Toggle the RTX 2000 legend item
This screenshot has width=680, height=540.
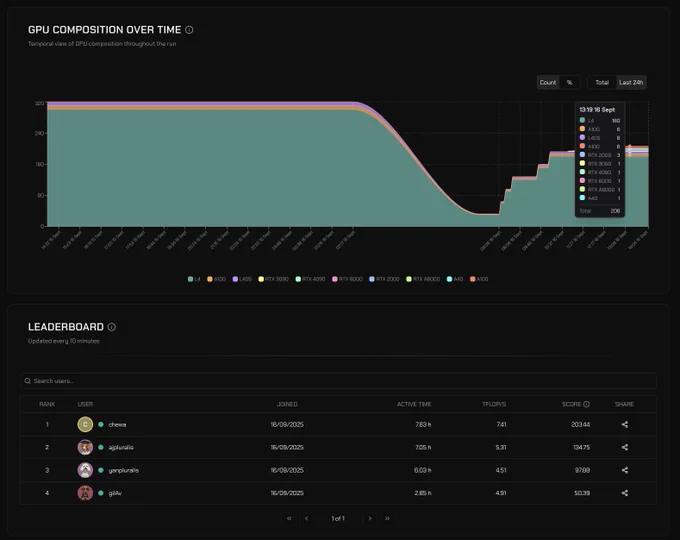384,279
